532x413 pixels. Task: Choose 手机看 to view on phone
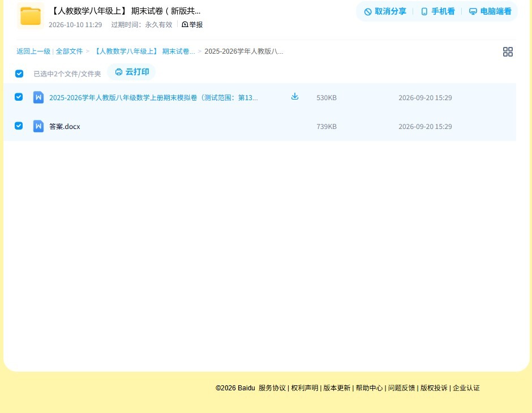coord(437,11)
